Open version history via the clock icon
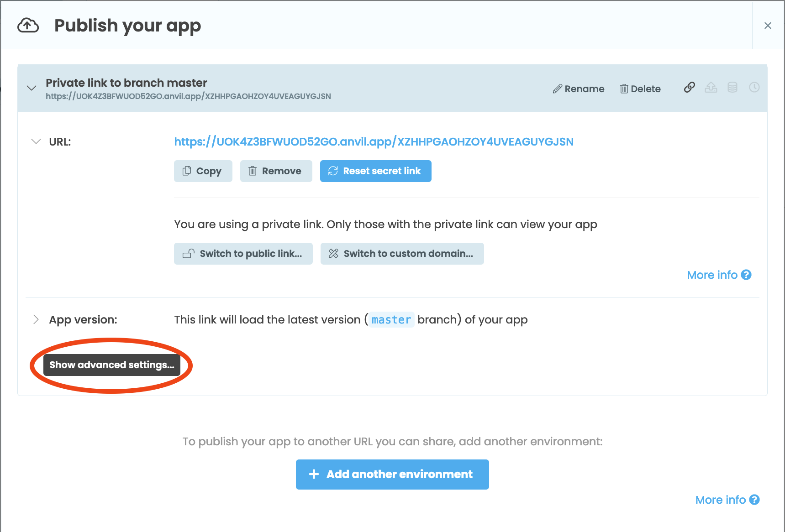Screen dimensions: 785x532 [x=754, y=88]
